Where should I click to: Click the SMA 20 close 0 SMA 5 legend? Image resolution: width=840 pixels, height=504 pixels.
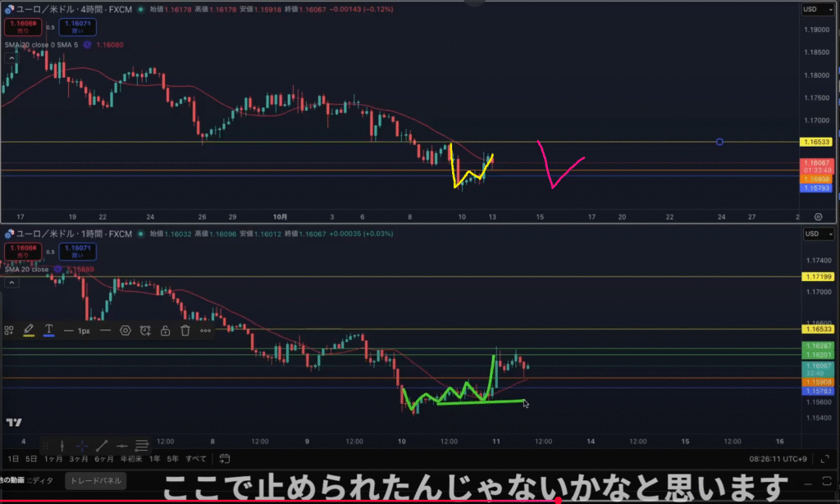tap(41, 45)
